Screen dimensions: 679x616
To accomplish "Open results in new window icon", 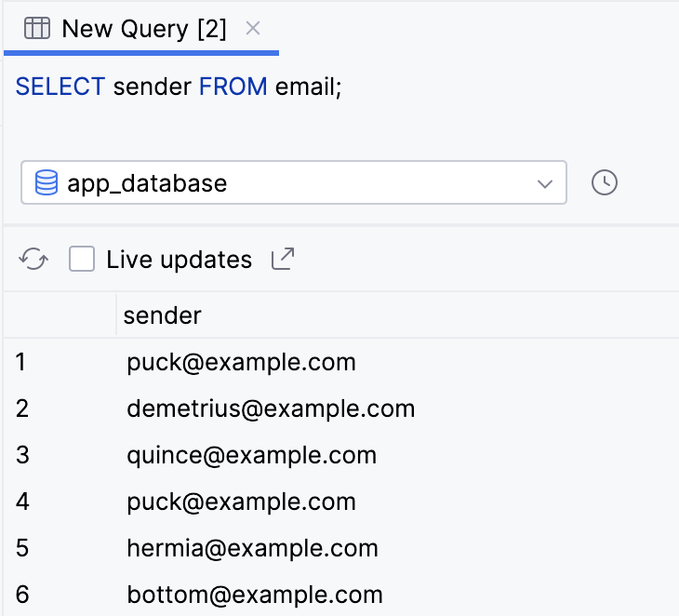I will [282, 259].
